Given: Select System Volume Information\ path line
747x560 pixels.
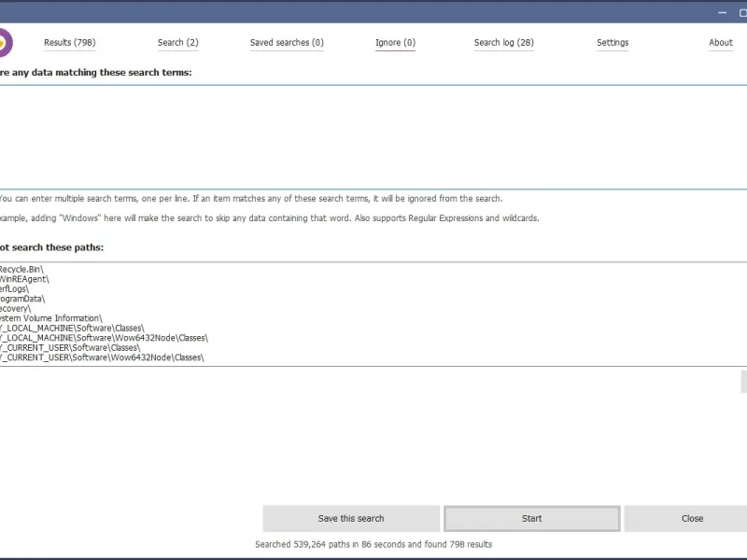Looking at the screenshot, I should pos(51,318).
